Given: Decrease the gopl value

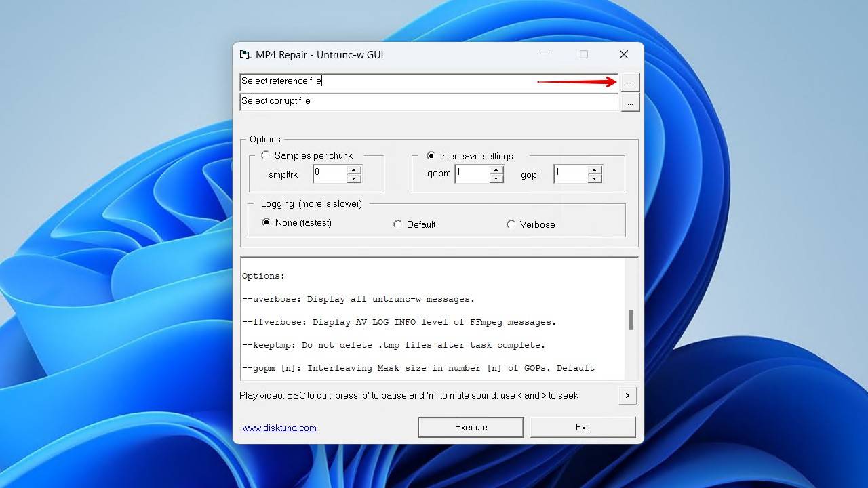Looking at the screenshot, I should pyautogui.click(x=595, y=178).
